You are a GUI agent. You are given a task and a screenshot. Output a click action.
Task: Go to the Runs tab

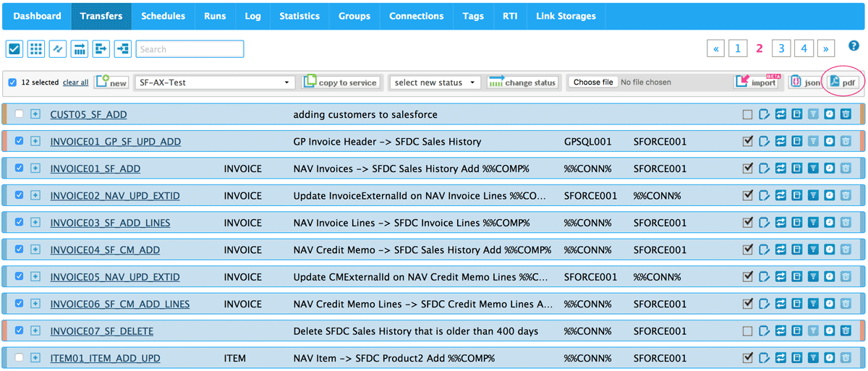(x=215, y=16)
